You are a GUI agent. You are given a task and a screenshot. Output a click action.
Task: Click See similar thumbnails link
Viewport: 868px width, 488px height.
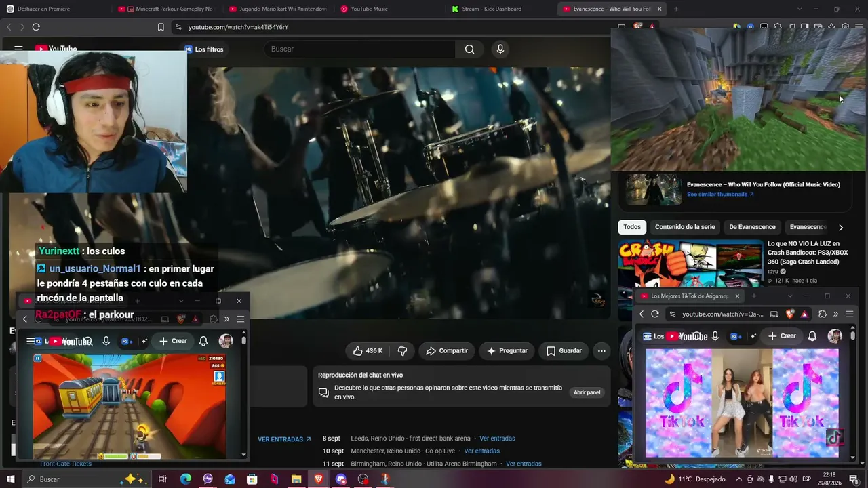pyautogui.click(x=720, y=195)
